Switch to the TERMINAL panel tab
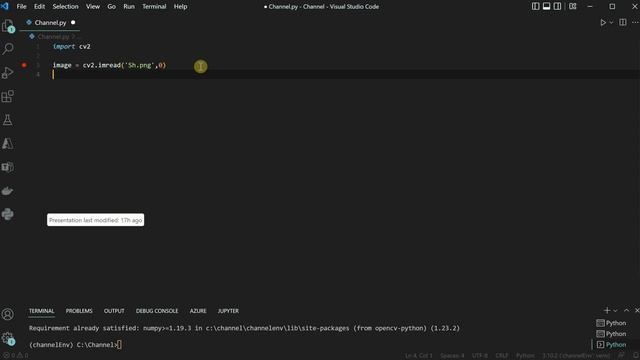640x360 pixels. click(x=41, y=311)
